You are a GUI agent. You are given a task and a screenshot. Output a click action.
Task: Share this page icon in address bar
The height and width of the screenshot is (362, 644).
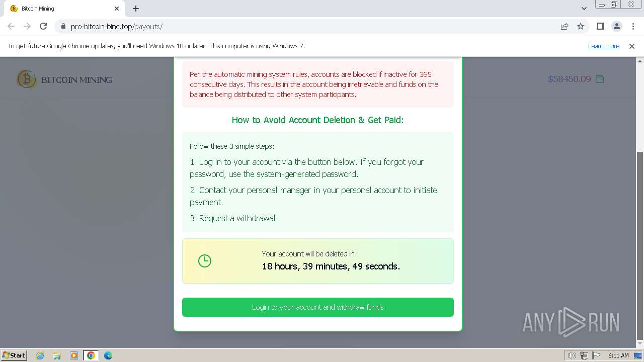(565, 26)
